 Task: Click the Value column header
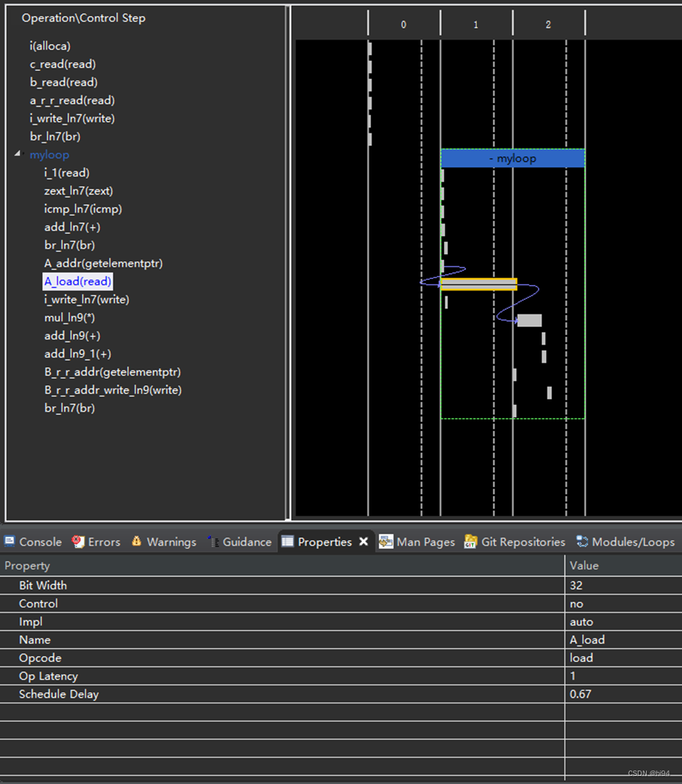pyautogui.click(x=584, y=566)
